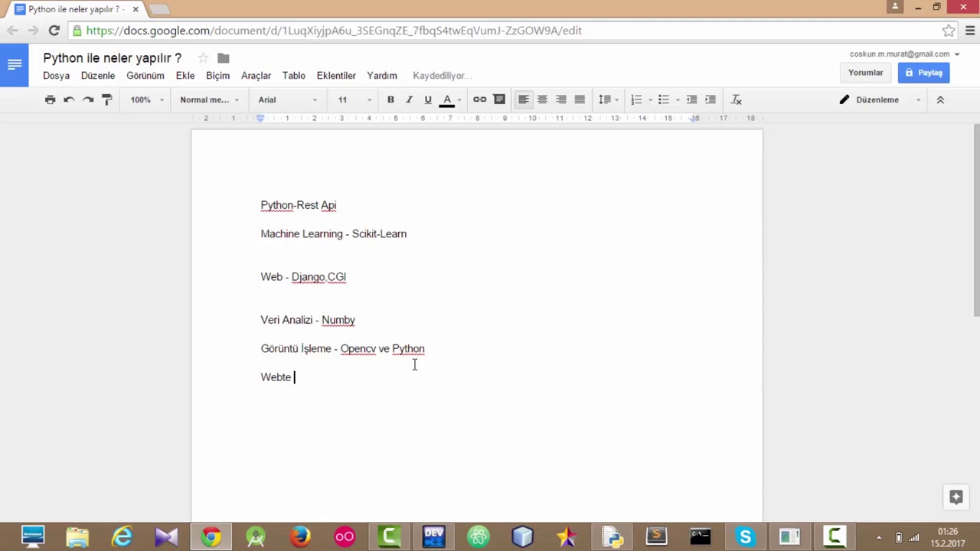980x551 pixels.
Task: Set justified text alignment
Action: click(580, 99)
